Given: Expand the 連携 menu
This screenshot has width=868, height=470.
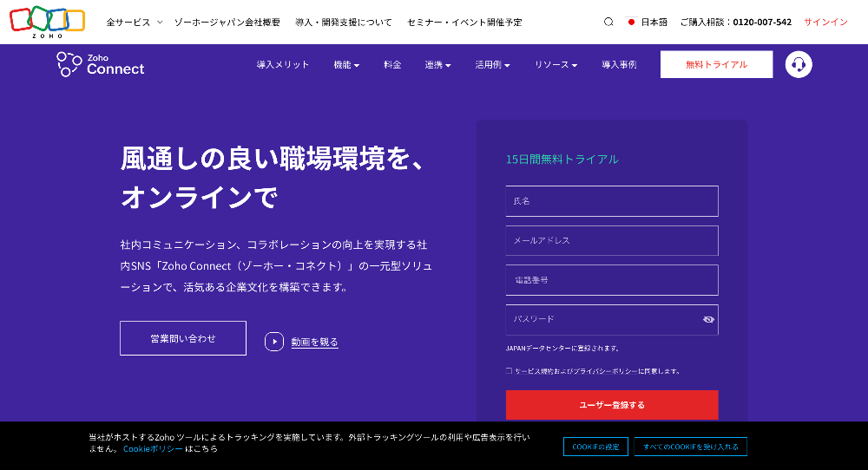Looking at the screenshot, I should 437,65.
